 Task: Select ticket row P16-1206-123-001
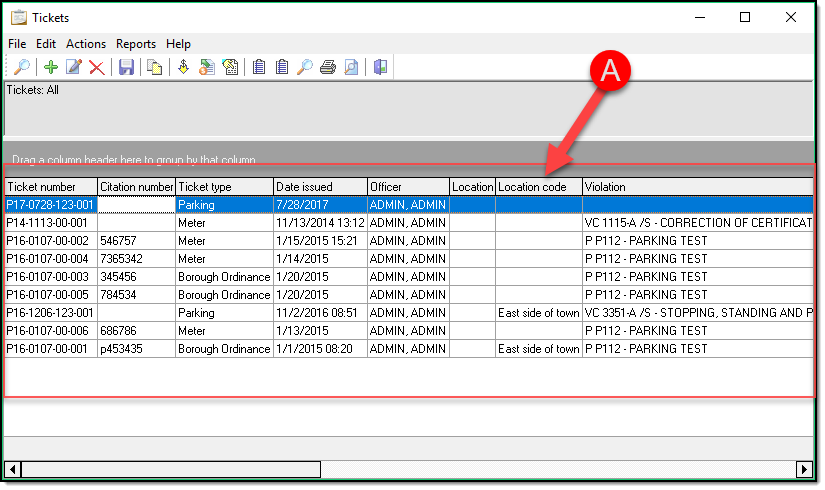coord(50,313)
